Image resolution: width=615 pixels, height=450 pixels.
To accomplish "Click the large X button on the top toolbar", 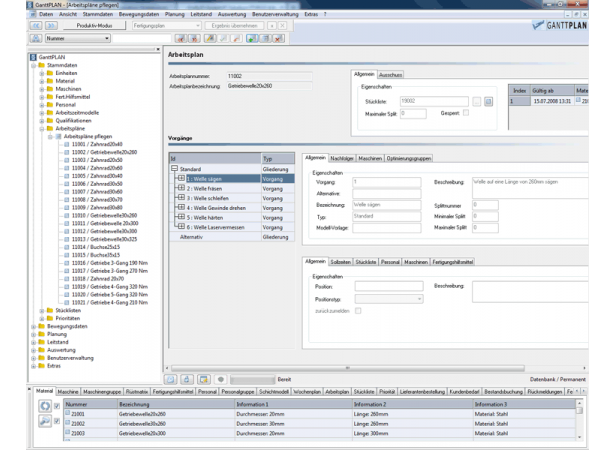I will pos(282,26).
